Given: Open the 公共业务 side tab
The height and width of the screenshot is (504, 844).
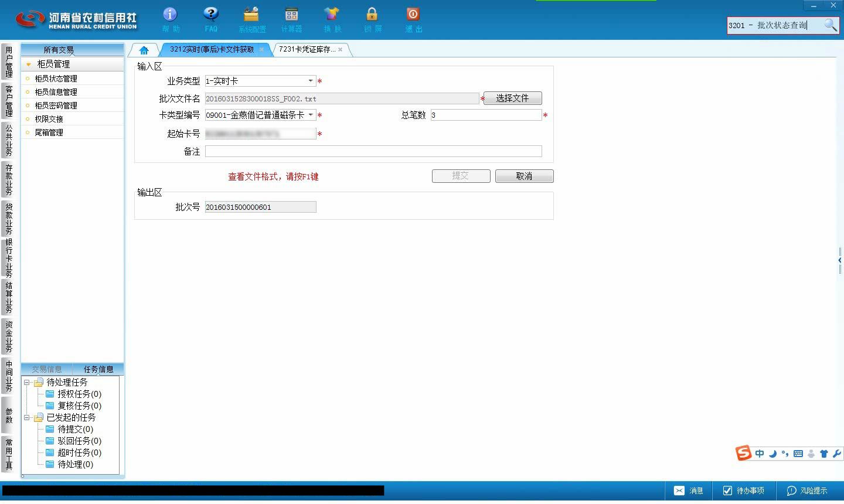Looking at the screenshot, I should point(9,139).
